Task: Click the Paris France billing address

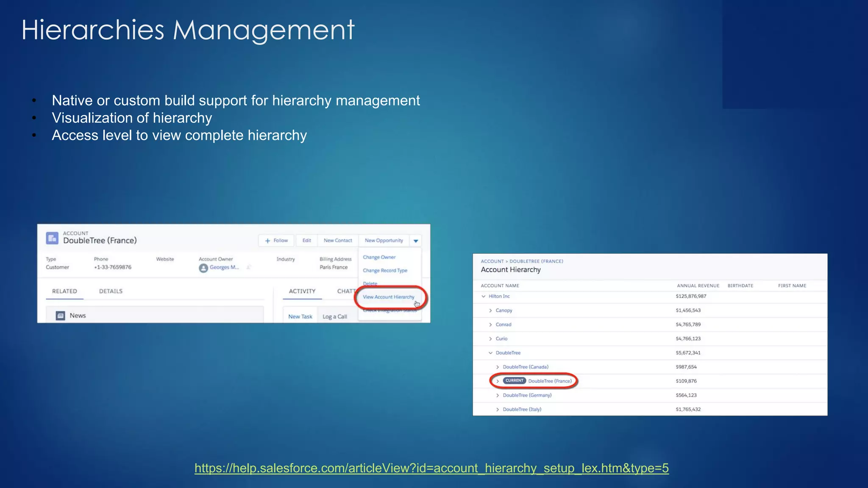Action: (334, 267)
